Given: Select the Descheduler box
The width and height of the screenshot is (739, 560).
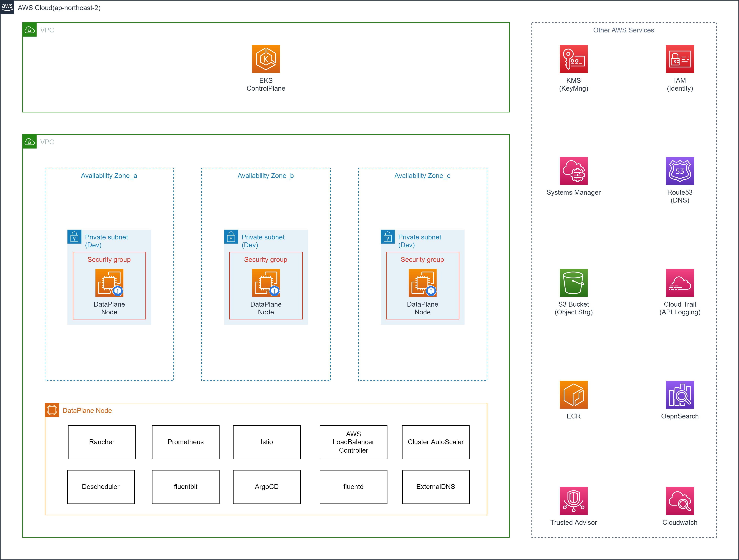Looking at the screenshot, I should 101,487.
